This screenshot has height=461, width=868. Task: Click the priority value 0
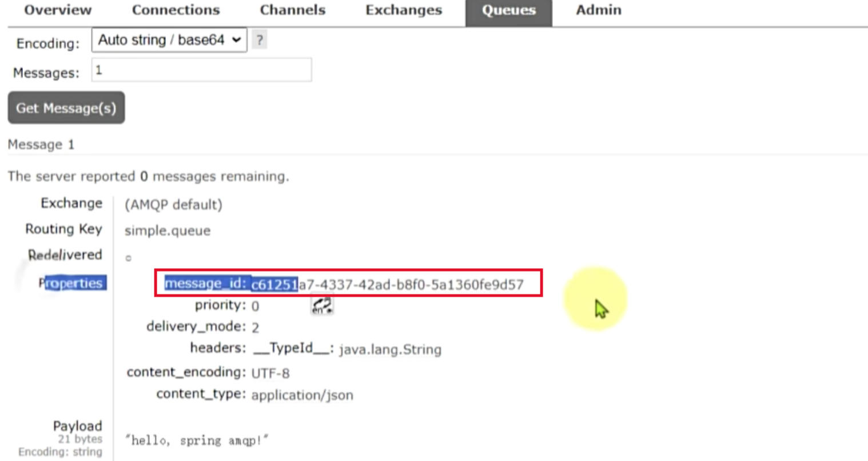pyautogui.click(x=255, y=307)
